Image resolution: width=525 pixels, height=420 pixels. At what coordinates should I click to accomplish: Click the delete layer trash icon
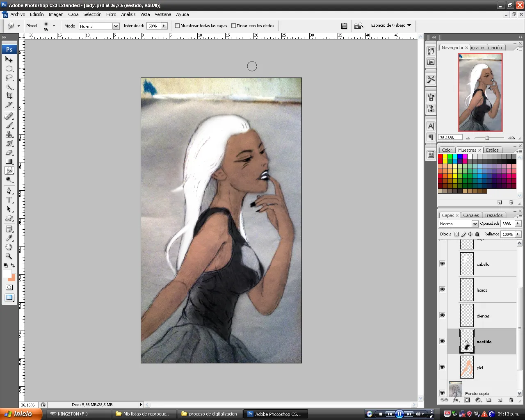click(x=511, y=400)
